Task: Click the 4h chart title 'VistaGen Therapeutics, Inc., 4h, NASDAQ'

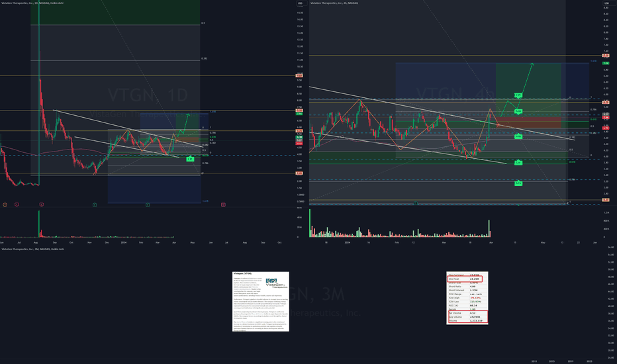Action: coord(334,3)
